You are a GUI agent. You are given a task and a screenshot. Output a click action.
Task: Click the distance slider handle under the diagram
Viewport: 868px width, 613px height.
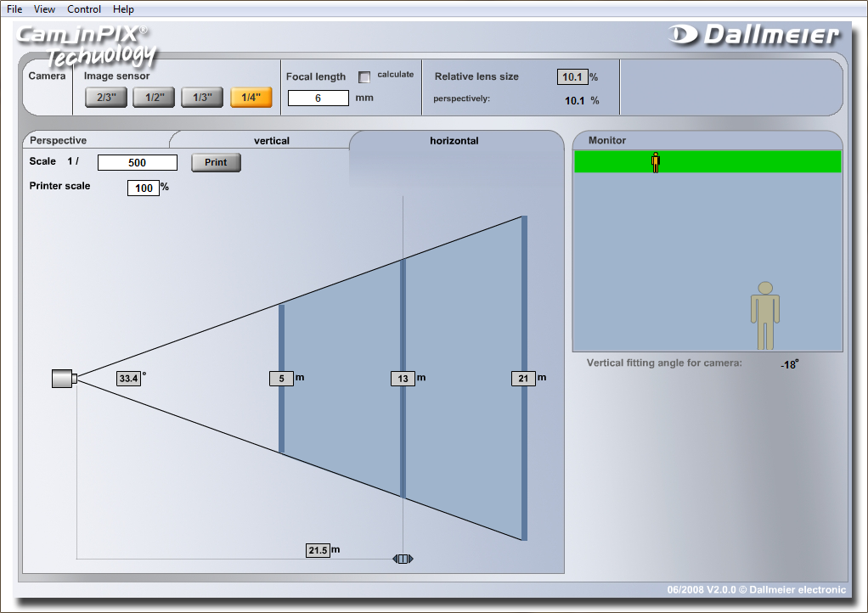403,559
